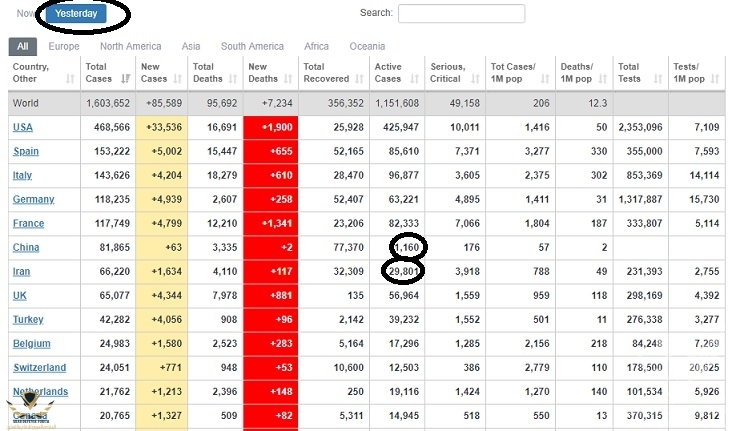The height and width of the screenshot is (431, 732).
Task: Click the Total Tests sort icon
Action: [661, 79]
